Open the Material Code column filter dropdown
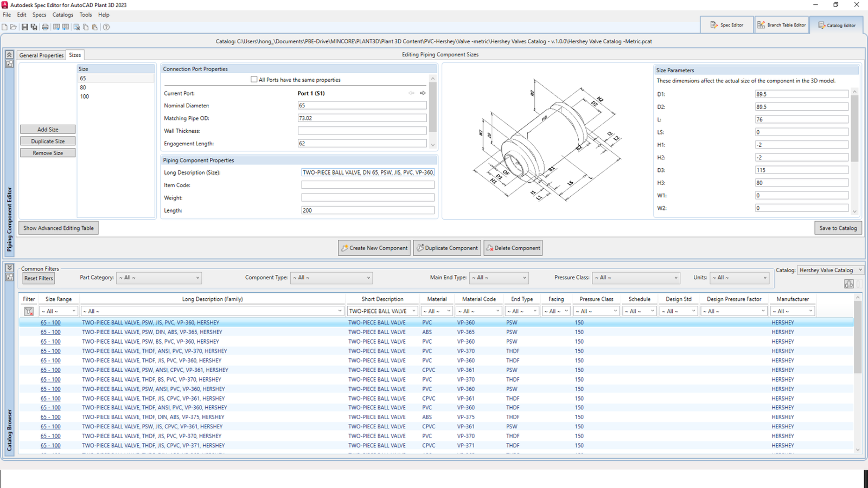 [x=478, y=311]
